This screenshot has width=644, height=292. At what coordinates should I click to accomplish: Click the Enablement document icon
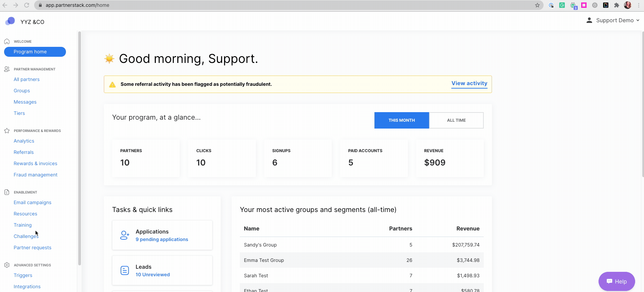pos(7,192)
